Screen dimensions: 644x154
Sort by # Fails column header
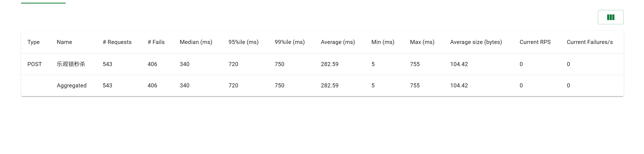(x=156, y=42)
